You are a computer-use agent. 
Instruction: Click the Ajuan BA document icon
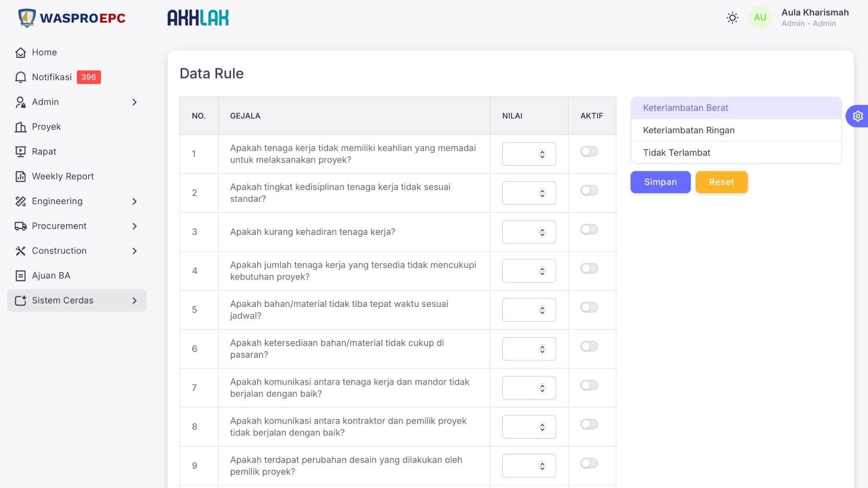(20, 276)
